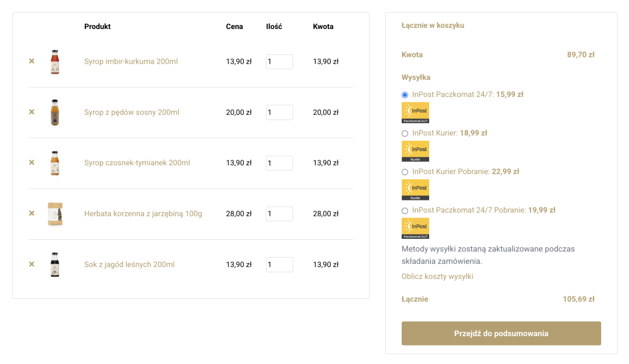Click the Sok z jagód leśnych thumbnail
This screenshot has height=364, width=629.
(x=55, y=265)
